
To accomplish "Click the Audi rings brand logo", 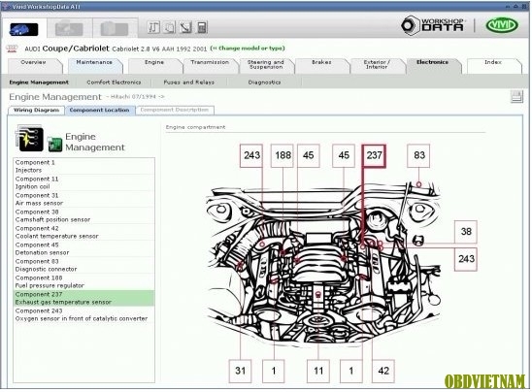I will [x=12, y=49].
